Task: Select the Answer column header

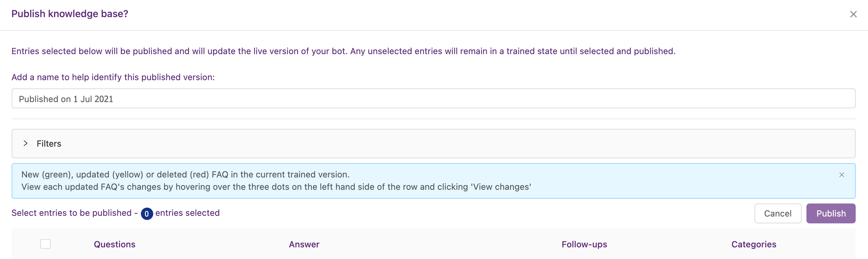Action: [x=304, y=244]
